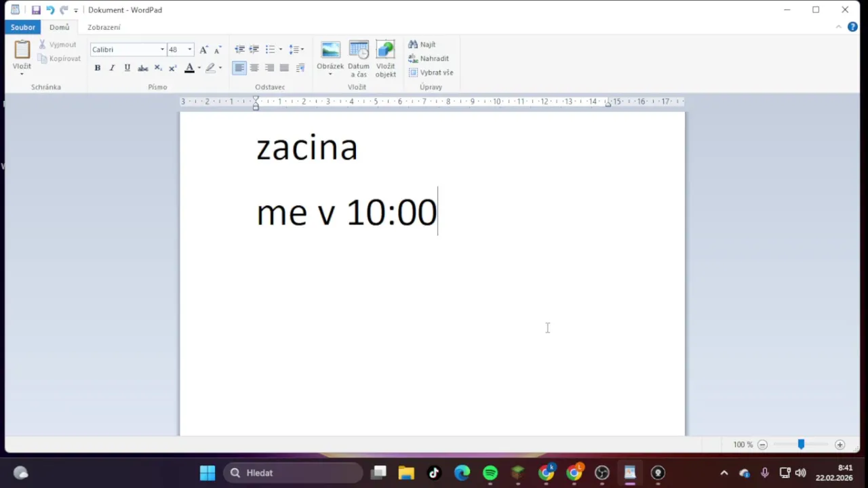
Task: Toggle subscript formatting
Action: [x=158, y=68]
